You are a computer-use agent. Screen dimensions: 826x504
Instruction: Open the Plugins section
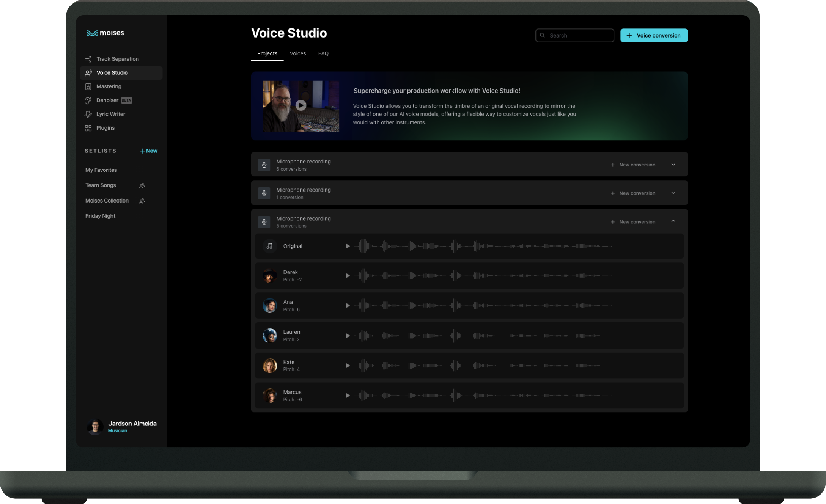point(105,128)
